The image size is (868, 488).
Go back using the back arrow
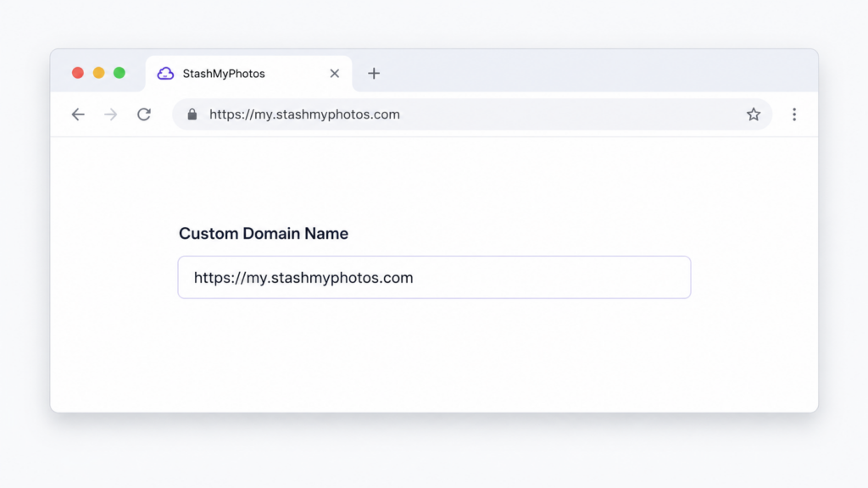pyautogui.click(x=78, y=114)
